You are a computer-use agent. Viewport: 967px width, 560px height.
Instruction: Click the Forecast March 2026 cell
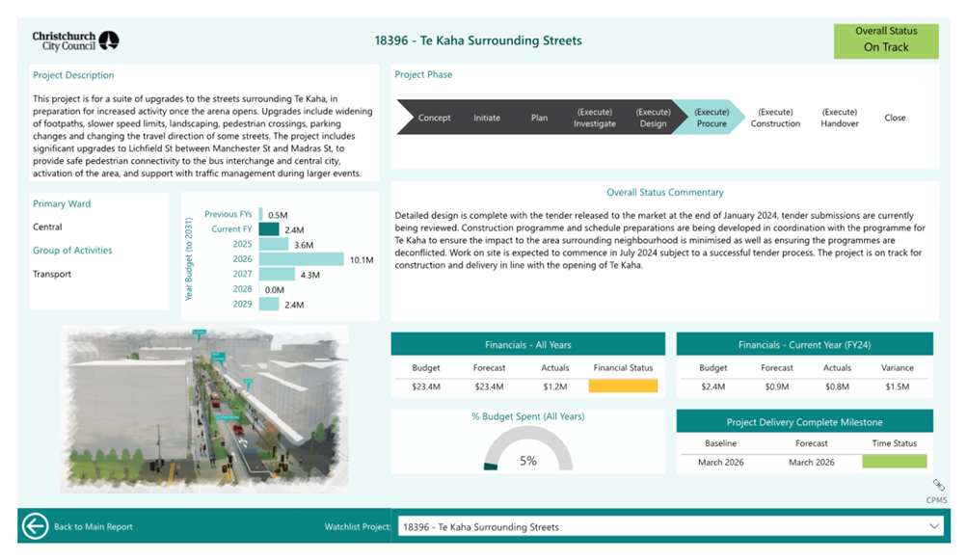pos(812,462)
